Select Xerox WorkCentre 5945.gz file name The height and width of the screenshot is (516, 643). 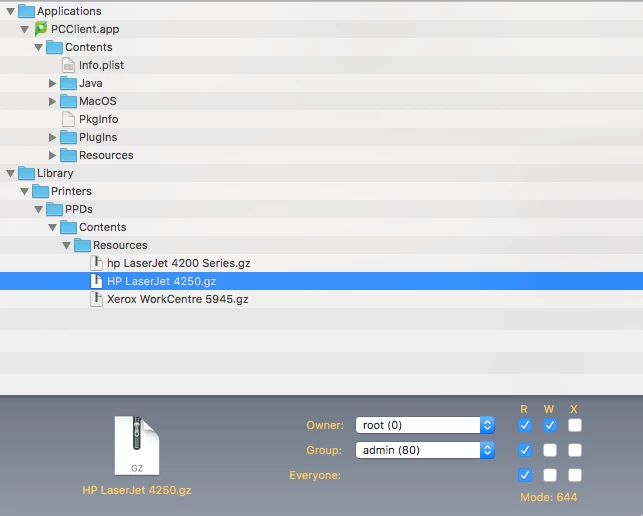178,299
